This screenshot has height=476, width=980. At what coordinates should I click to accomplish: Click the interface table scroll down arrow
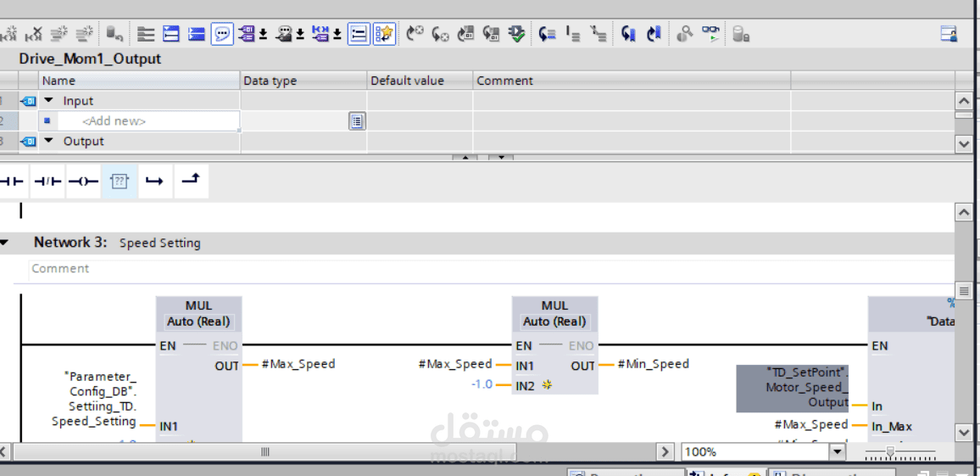pyautogui.click(x=963, y=144)
